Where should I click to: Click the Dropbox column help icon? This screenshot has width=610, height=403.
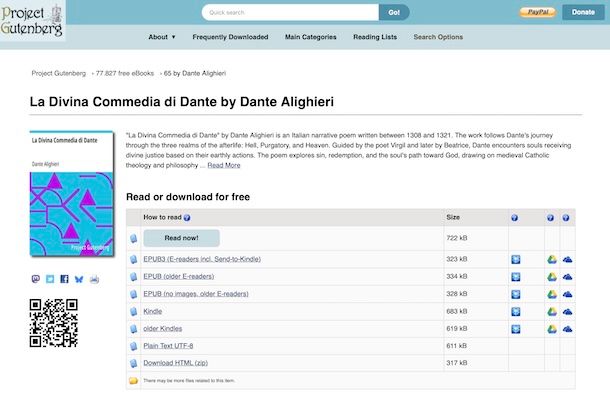click(514, 218)
